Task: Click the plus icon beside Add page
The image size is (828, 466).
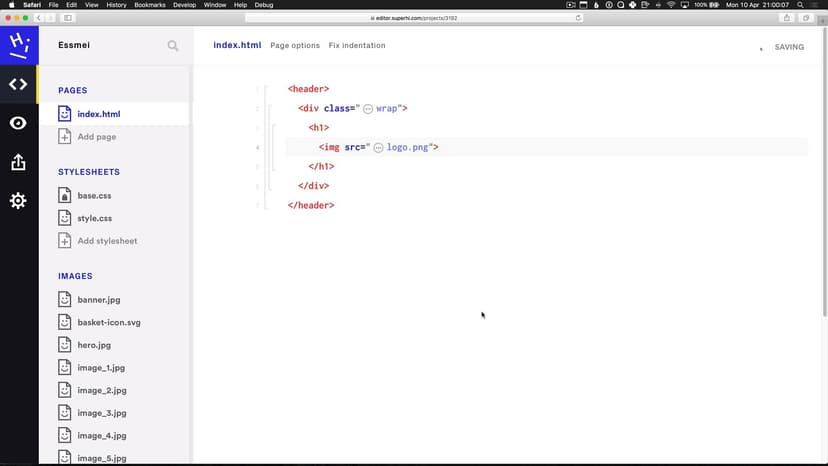Action: (65, 137)
